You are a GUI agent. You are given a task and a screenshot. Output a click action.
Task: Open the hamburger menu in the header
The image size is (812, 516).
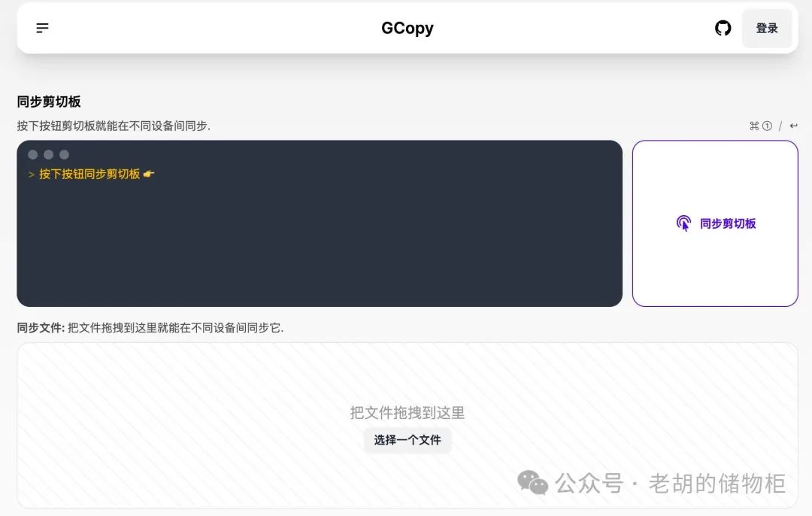pyautogui.click(x=42, y=28)
